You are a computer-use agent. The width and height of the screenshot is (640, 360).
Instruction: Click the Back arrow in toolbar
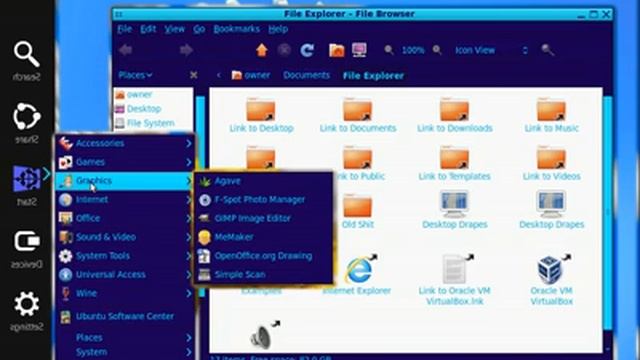point(126,50)
